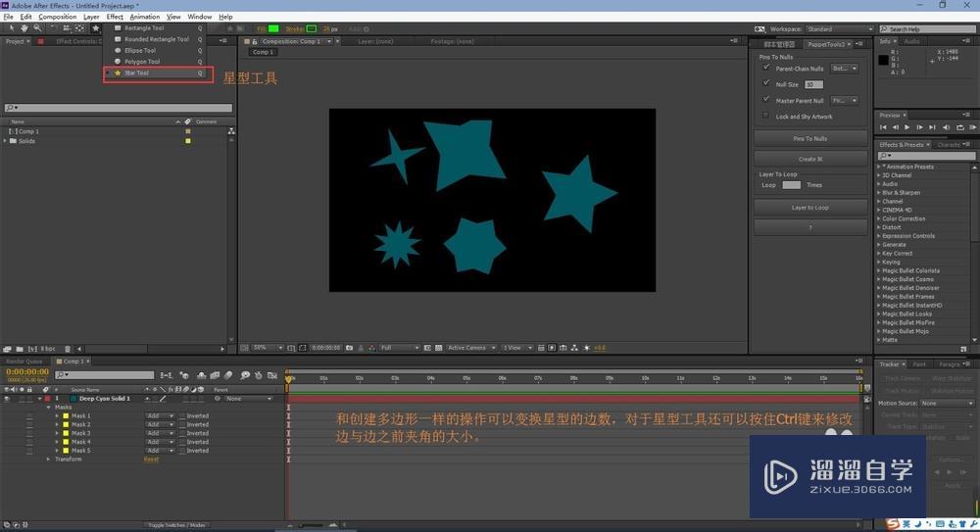Click the Create IK button

click(810, 159)
